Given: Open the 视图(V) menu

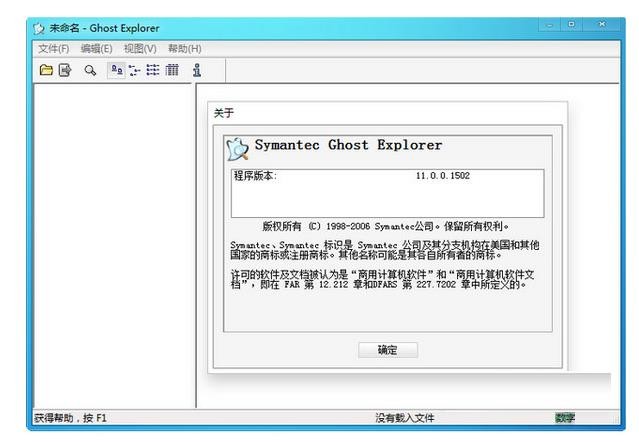Looking at the screenshot, I should (x=140, y=48).
